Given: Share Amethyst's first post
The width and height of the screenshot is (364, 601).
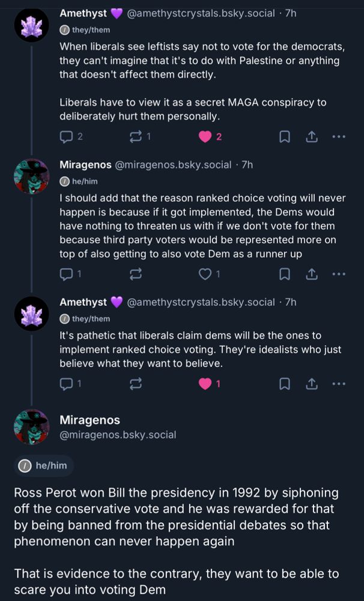Looking at the screenshot, I should (312, 137).
